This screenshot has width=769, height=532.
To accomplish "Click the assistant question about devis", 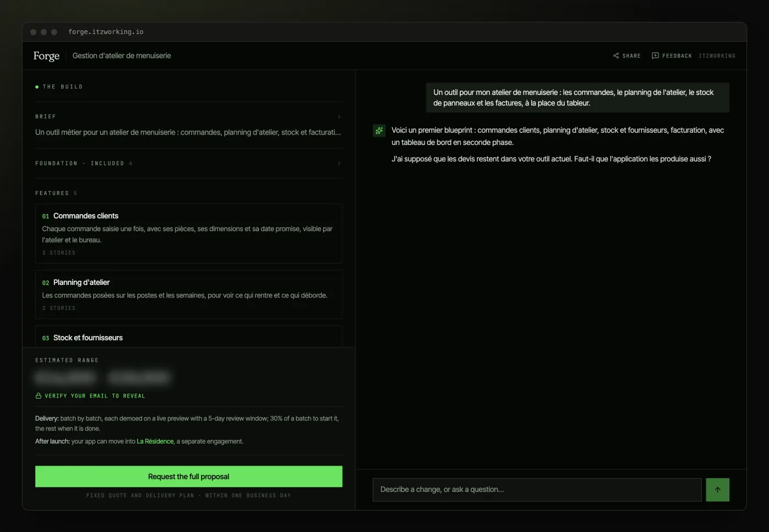I will [x=551, y=159].
